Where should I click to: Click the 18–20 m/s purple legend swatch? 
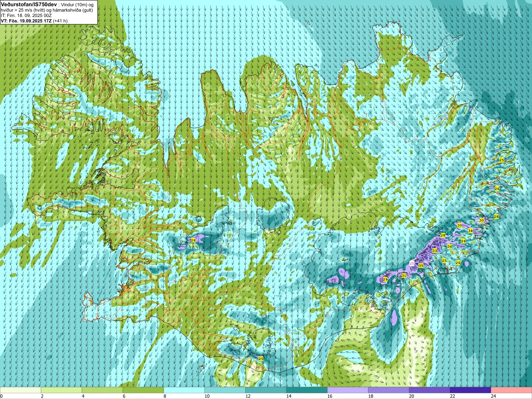pos(389,390)
